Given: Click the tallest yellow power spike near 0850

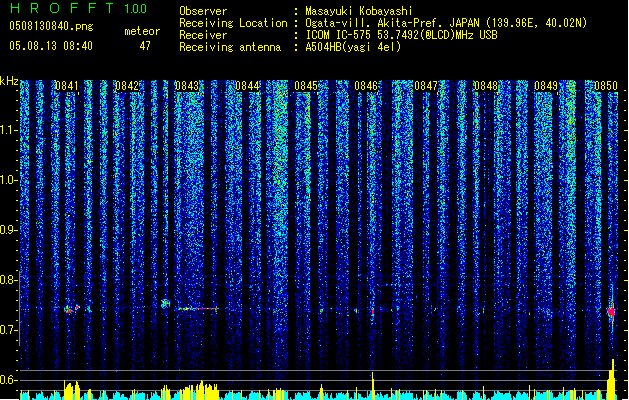Looking at the screenshot, I should tap(612, 379).
